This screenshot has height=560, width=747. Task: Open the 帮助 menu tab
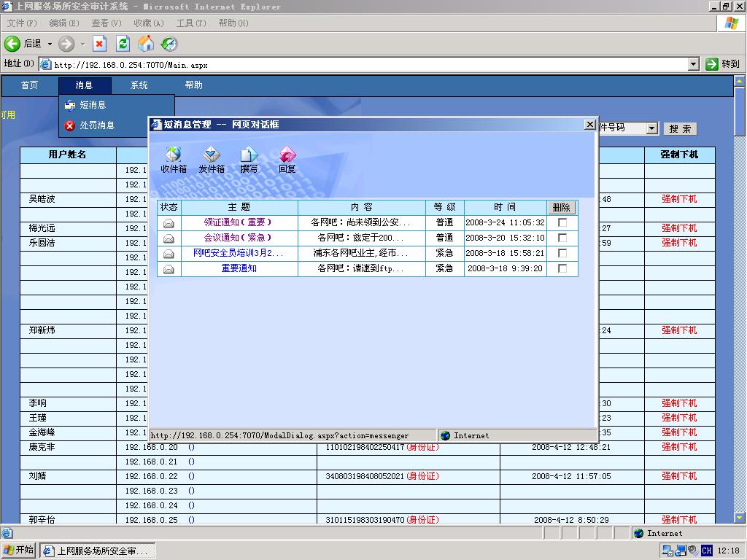[x=194, y=85]
